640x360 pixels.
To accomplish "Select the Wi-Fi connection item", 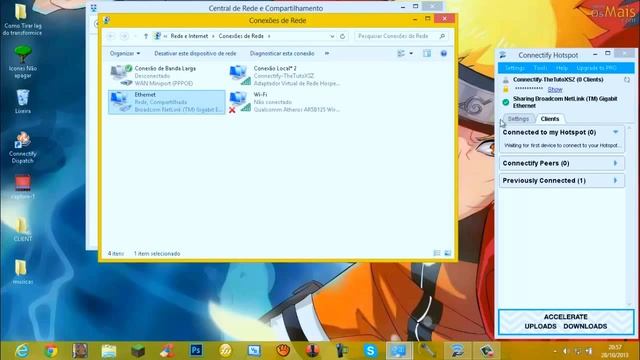I will pyautogui.click(x=284, y=102).
